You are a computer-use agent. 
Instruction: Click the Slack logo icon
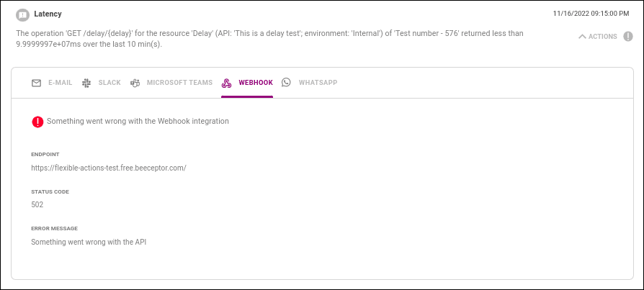click(86, 83)
